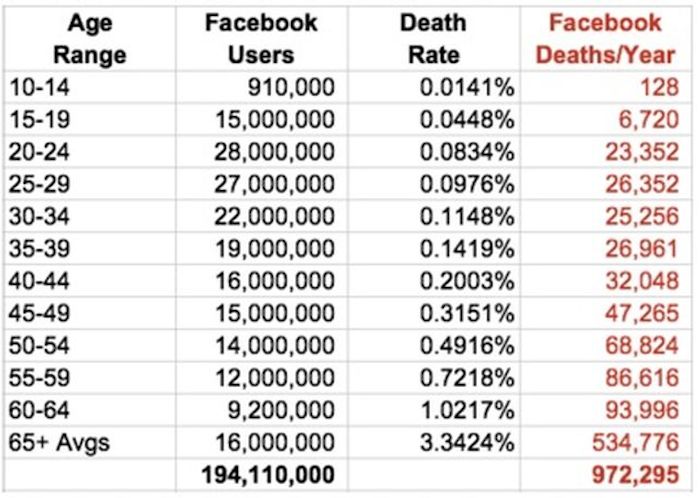Select the Facebook Users header cell
Viewport: 700px width, 498px height.
(260, 38)
